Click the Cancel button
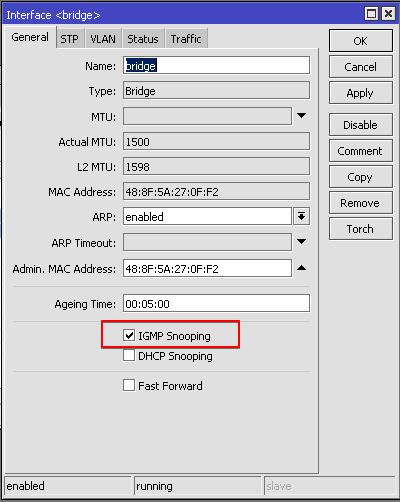The height and width of the screenshot is (502, 400). pos(361,67)
